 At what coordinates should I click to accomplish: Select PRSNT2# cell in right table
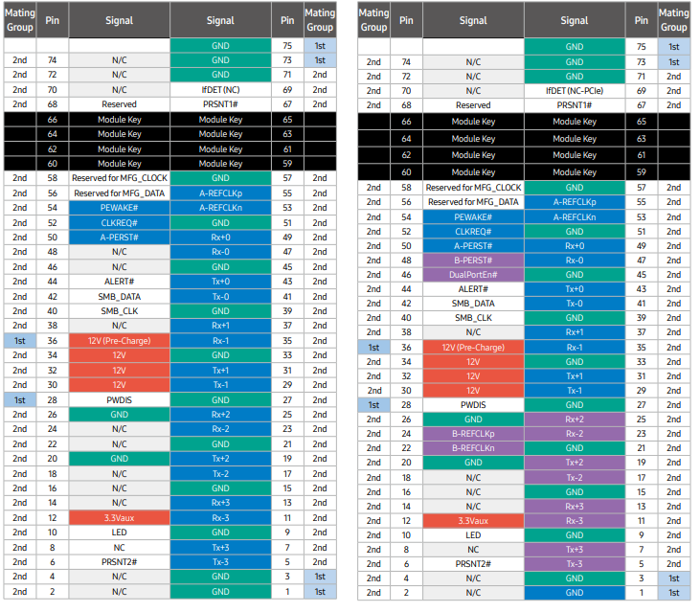tap(473, 564)
